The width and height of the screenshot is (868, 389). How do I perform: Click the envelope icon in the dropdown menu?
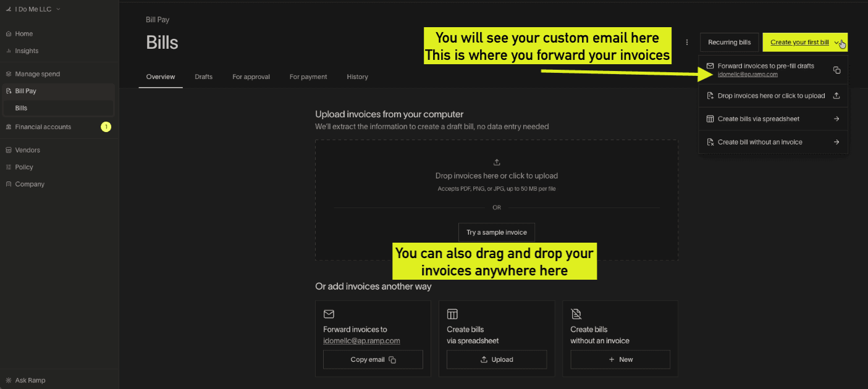pos(710,65)
